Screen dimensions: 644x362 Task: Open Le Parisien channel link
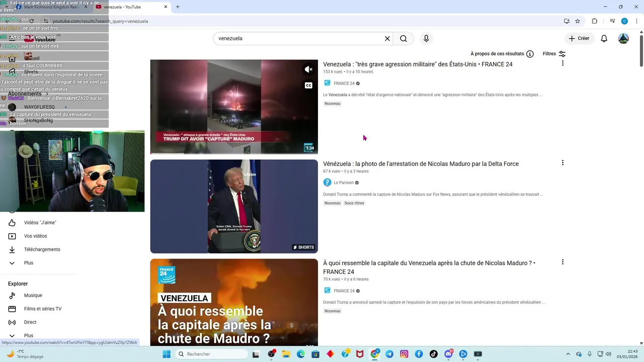[x=344, y=183]
